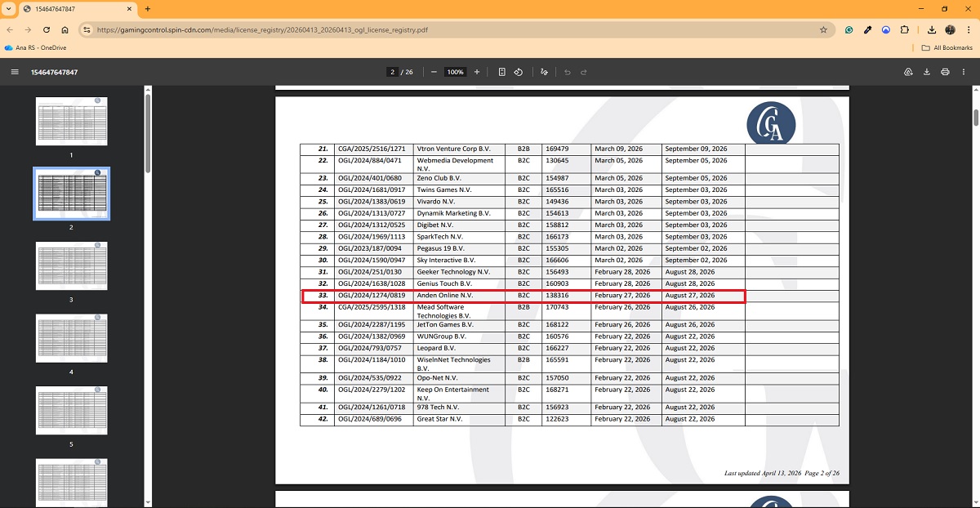Download the PDF from viewer toolbar
The image size is (980, 508).
pos(927,72)
